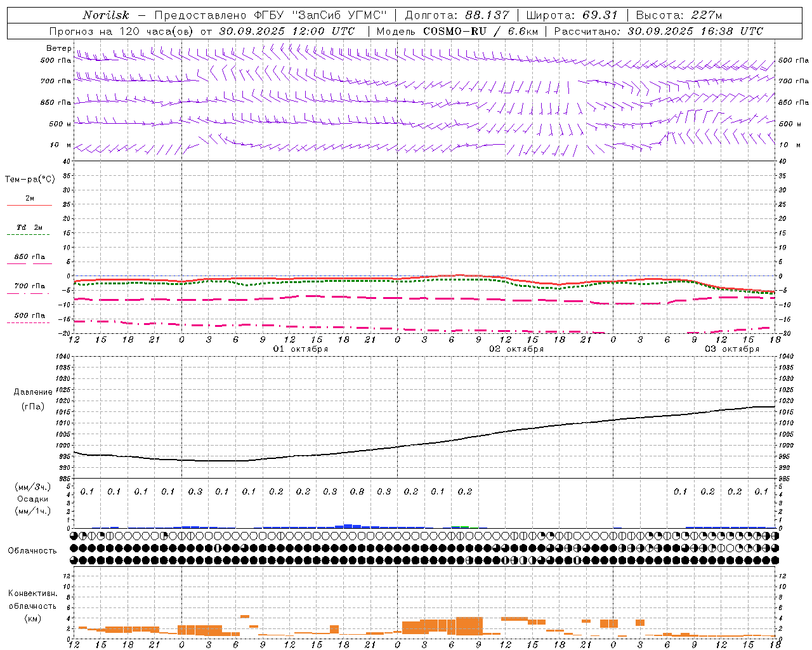This screenshot has width=812, height=650.
Task: Click the "500 гПа" entry in temperature legend
Action: point(29,315)
